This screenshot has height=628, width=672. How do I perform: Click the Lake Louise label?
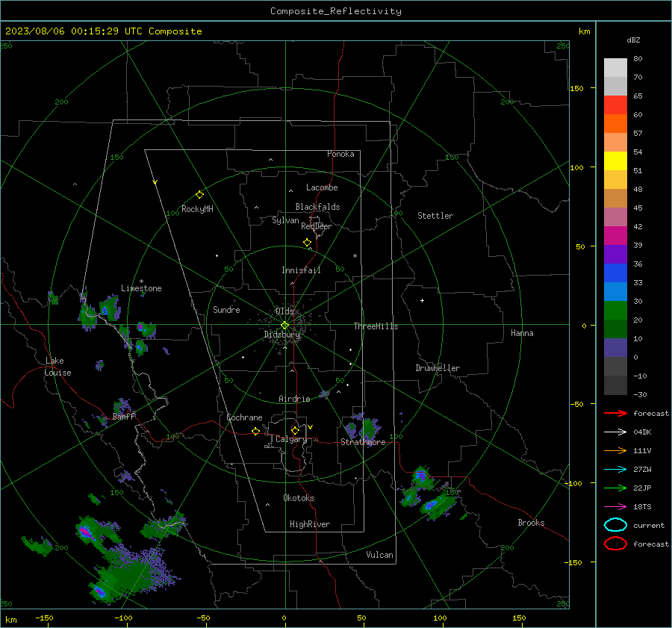tap(57, 367)
